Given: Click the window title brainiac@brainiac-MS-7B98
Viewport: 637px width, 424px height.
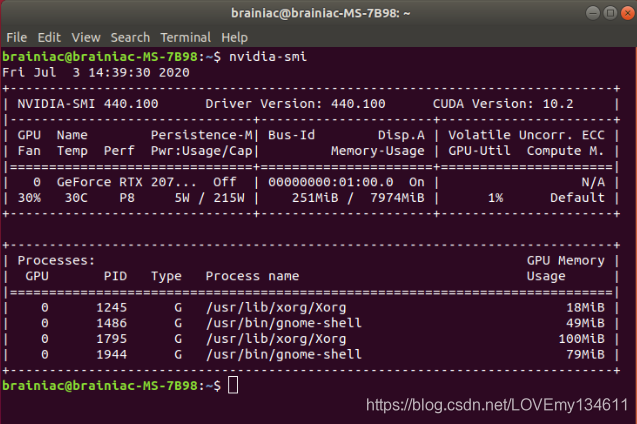Looking at the screenshot, I should click(321, 13).
